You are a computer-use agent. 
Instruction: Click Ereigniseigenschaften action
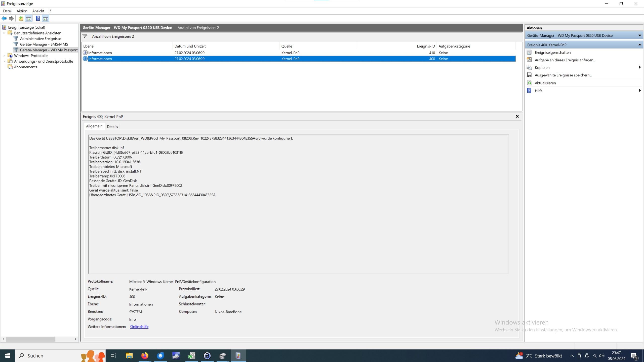[552, 53]
